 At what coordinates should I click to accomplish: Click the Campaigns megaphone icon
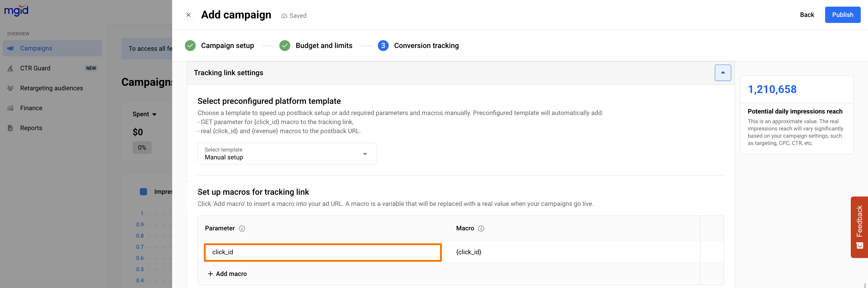pos(11,48)
